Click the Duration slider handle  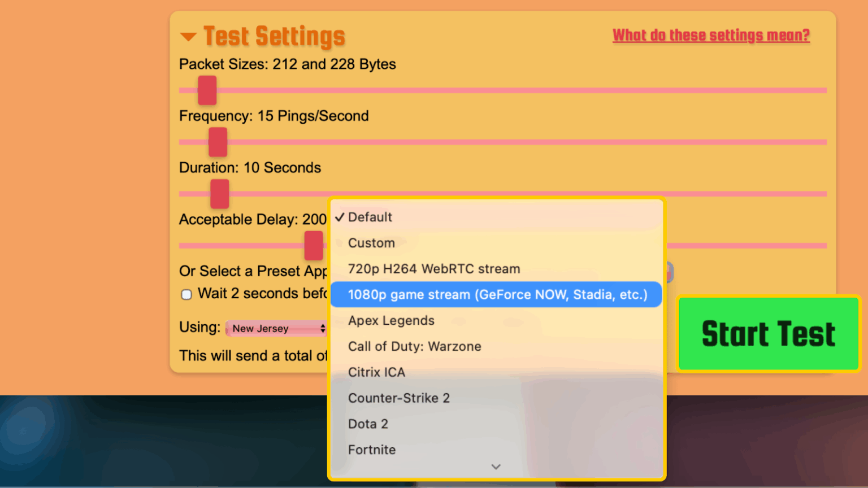(x=220, y=194)
